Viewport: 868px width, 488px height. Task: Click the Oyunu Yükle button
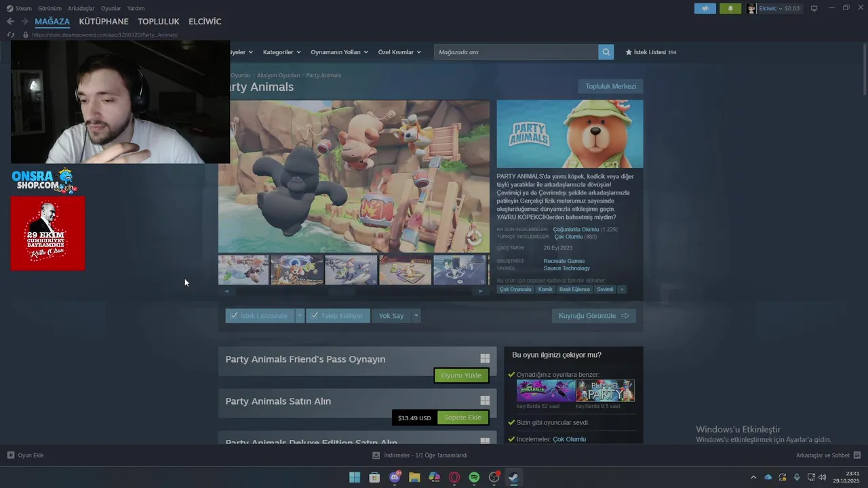pos(461,375)
